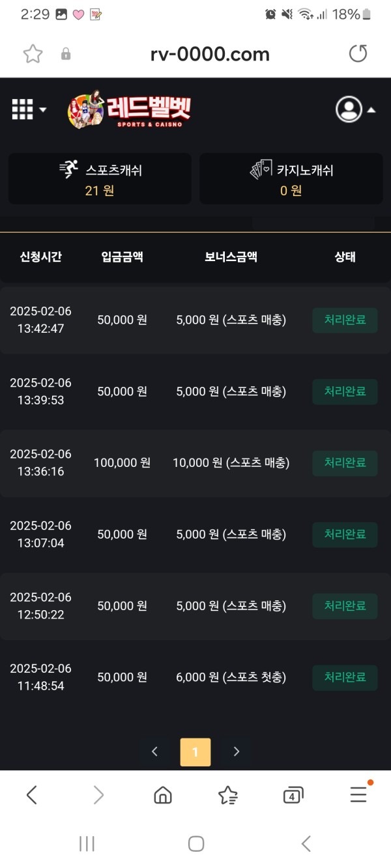Tap the bookmark star icon
The image size is (391, 868).
coord(29,54)
